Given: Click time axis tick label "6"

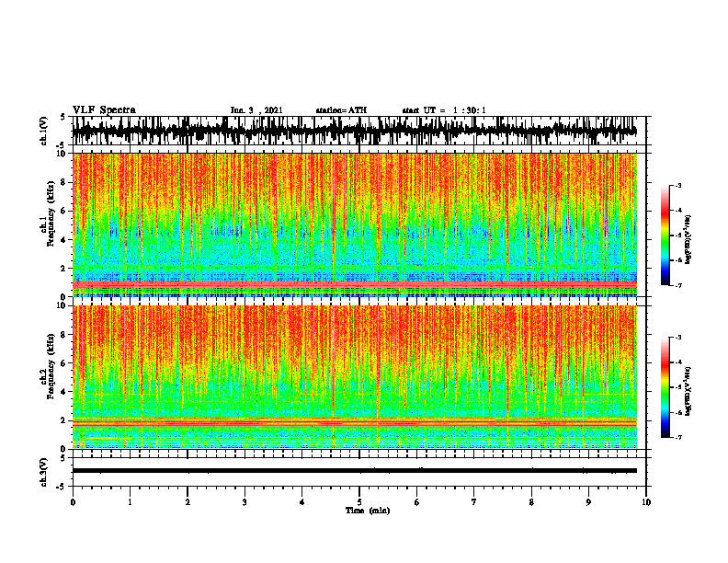Looking at the screenshot, I should tap(417, 502).
